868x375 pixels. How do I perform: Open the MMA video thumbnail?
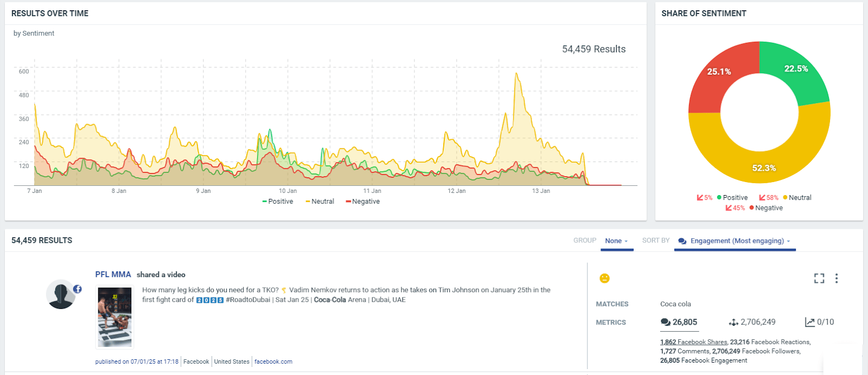click(x=114, y=317)
